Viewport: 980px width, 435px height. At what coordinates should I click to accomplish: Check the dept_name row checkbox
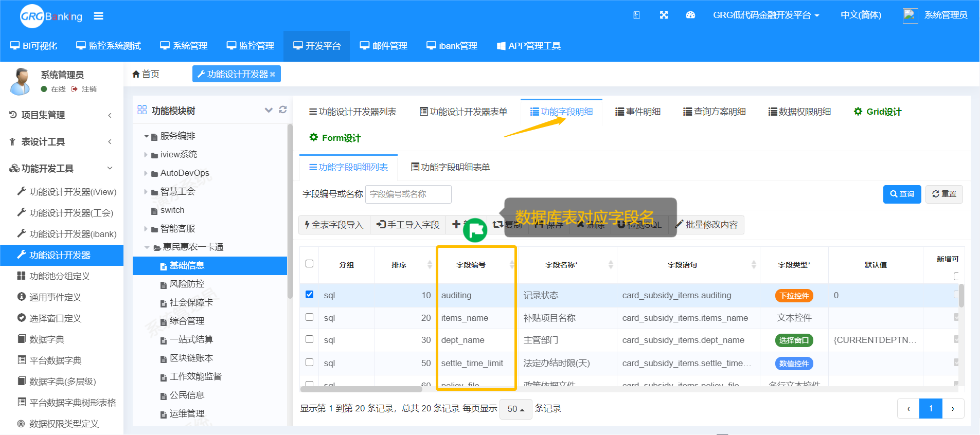coord(309,339)
